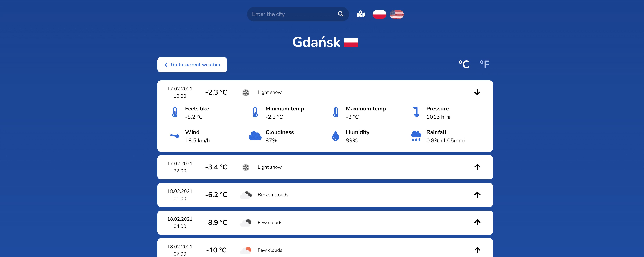Switch language with the US flag
This screenshot has height=257, width=644.
coord(397,14)
